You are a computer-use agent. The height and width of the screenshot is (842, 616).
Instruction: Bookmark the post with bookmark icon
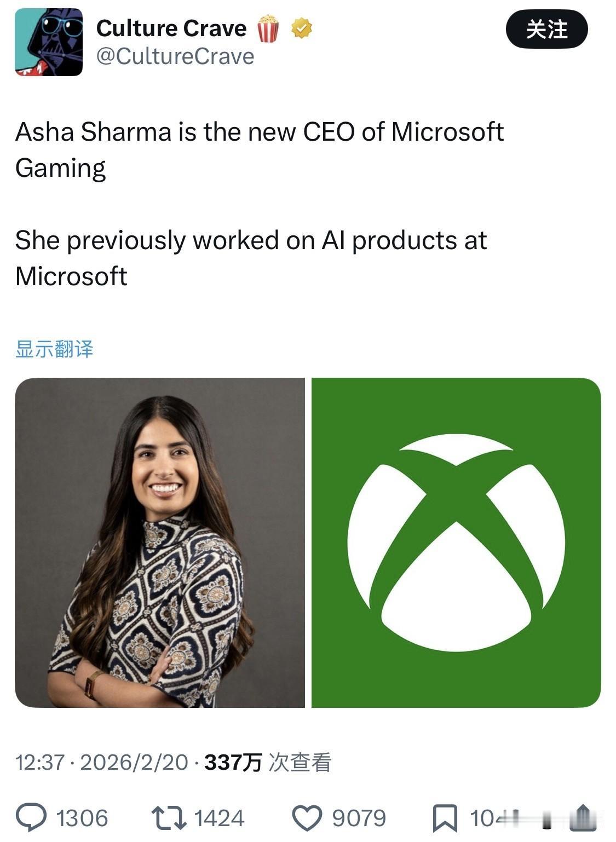tap(445, 818)
